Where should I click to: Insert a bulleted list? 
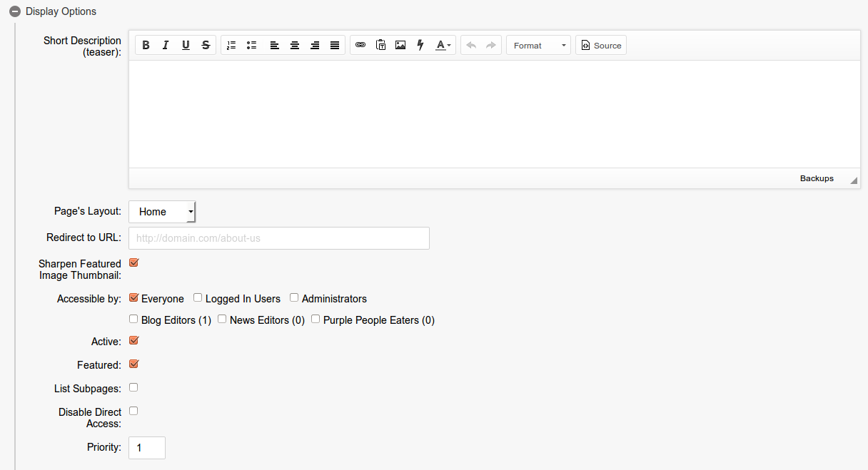click(x=251, y=46)
